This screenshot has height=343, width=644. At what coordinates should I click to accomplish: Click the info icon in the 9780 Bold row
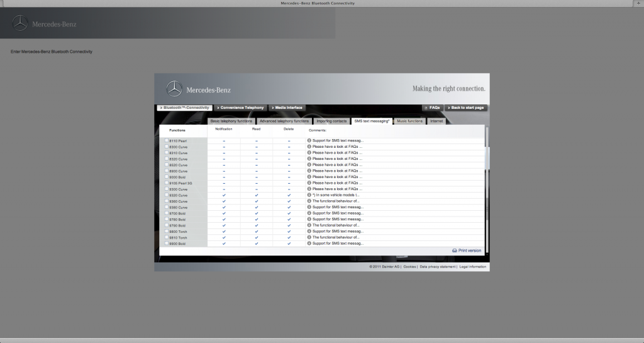pyautogui.click(x=309, y=220)
